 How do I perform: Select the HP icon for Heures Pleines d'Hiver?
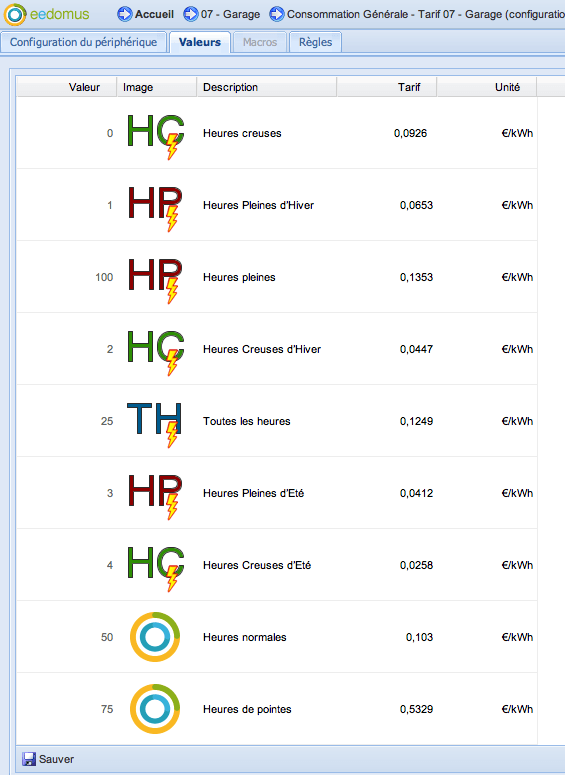[156, 208]
